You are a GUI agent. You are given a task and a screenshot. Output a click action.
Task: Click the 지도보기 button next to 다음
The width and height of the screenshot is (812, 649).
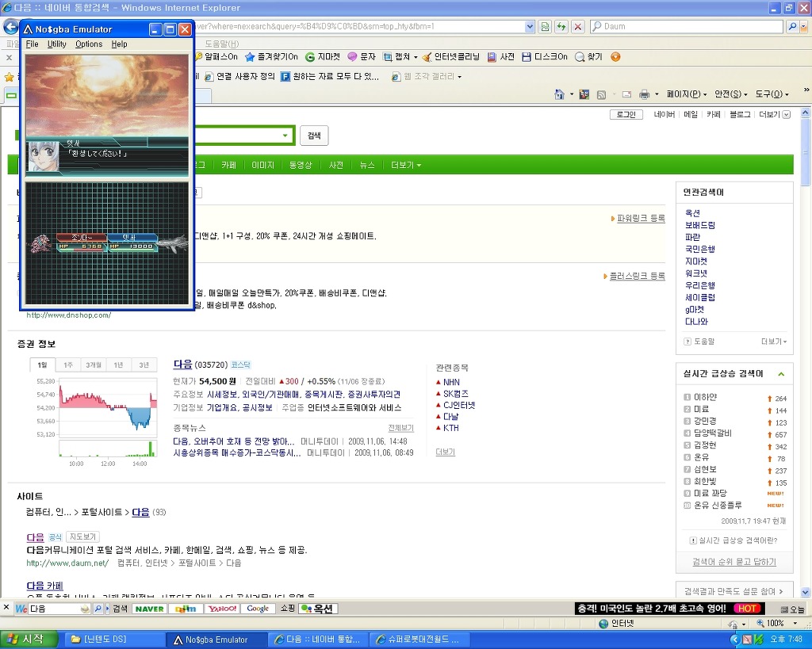pos(82,536)
